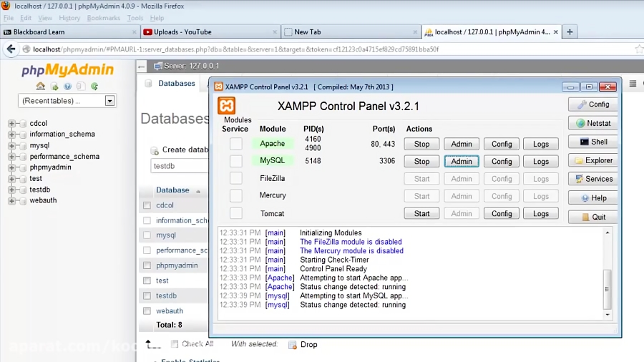Click the XAMPP log scrollbar
Screen dimensions: 644x362
pos(608,273)
